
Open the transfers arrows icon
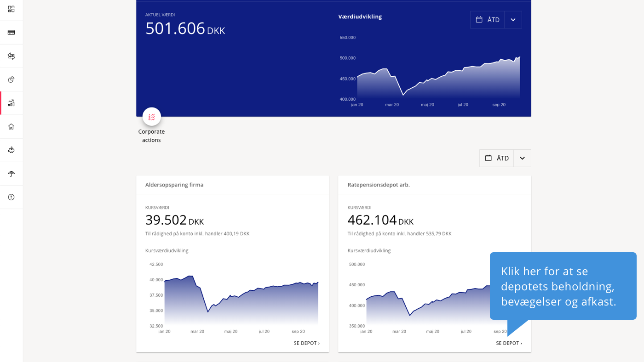11,56
